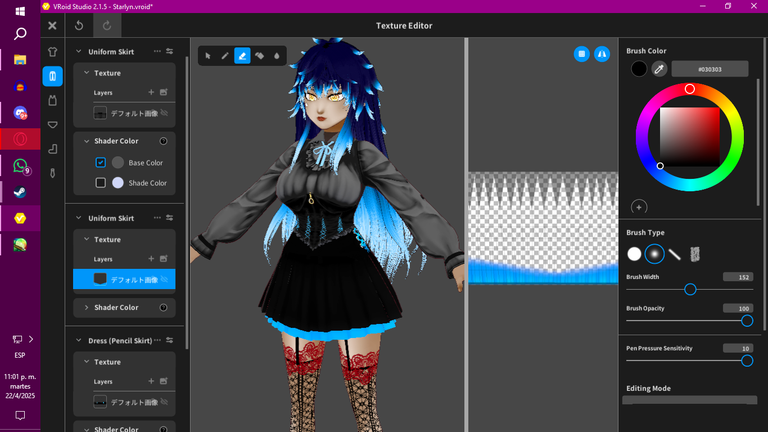Select the soft airbrush brush type
768x432 pixels.
[654, 254]
